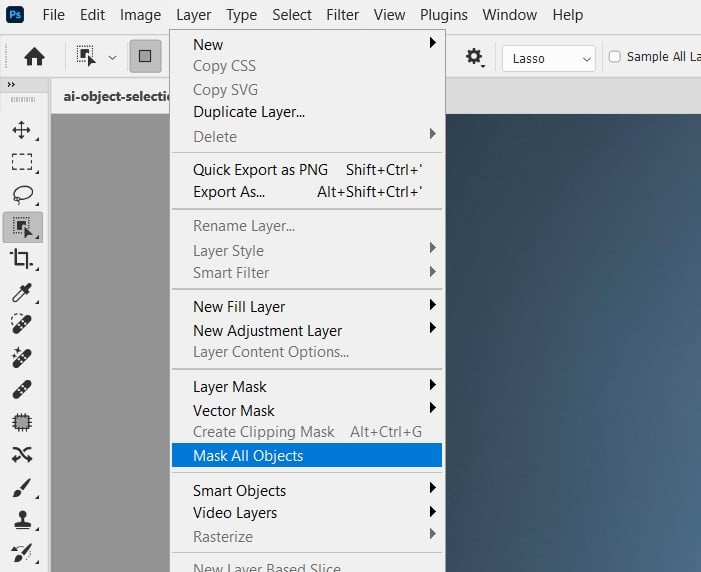Click the Smart Filter submenu entry
Viewport: 701px width, 572px height.
click(x=307, y=272)
